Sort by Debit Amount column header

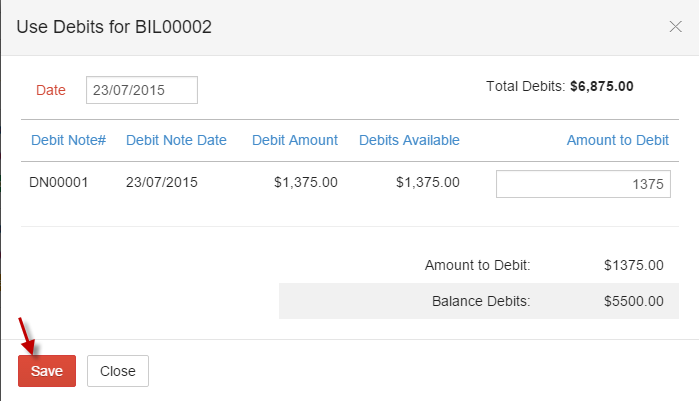click(295, 140)
